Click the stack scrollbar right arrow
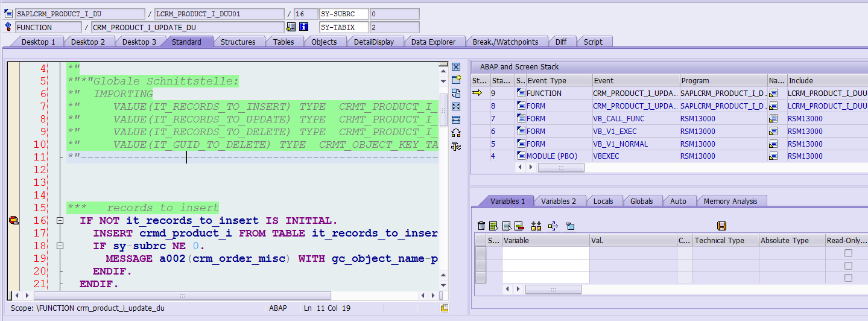 pos(531,168)
